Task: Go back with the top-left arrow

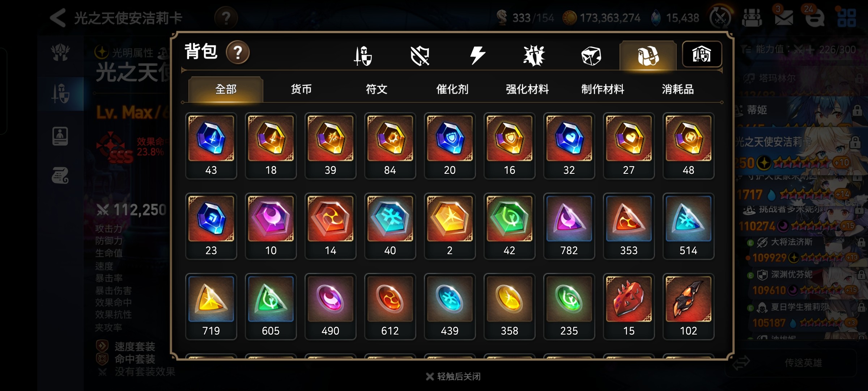Action: tap(58, 18)
